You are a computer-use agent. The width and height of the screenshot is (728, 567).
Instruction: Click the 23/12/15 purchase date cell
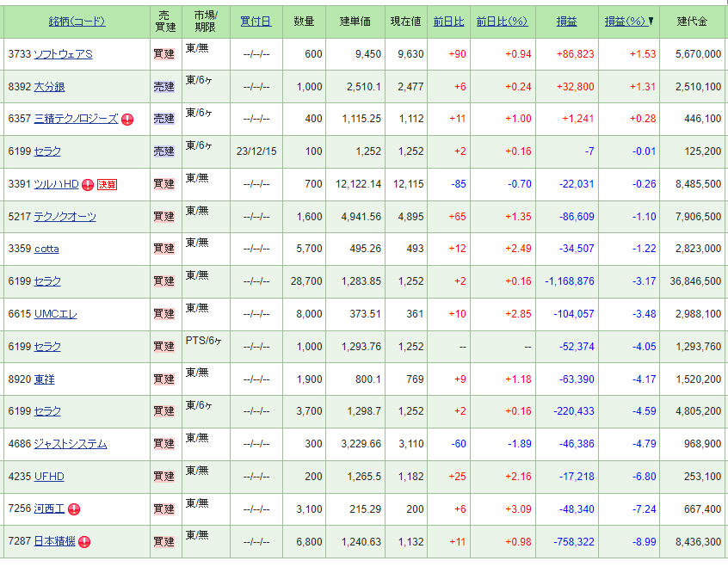tap(256, 151)
